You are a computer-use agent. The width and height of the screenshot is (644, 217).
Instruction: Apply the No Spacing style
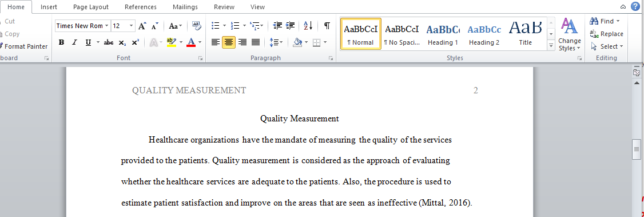[401, 34]
